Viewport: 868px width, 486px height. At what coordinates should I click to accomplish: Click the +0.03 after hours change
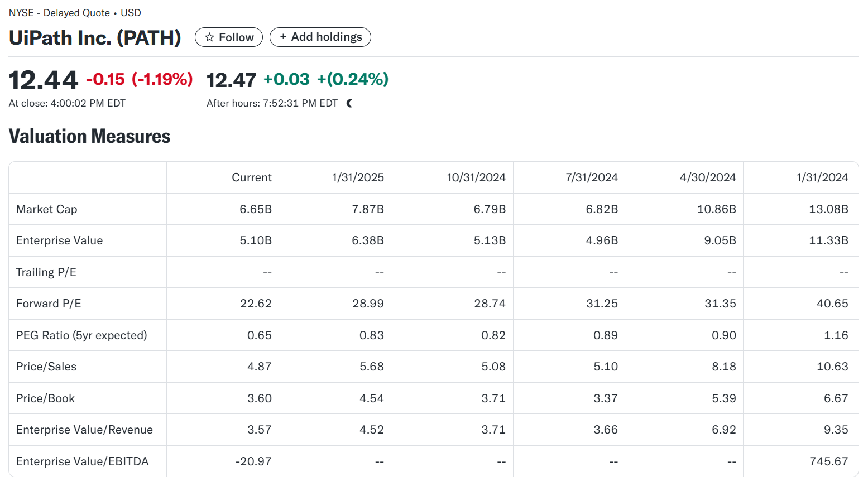(x=286, y=79)
